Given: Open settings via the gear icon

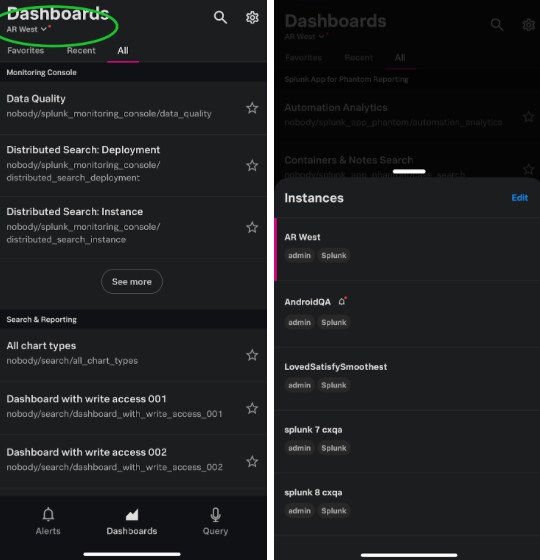Looking at the screenshot, I should (x=252, y=17).
